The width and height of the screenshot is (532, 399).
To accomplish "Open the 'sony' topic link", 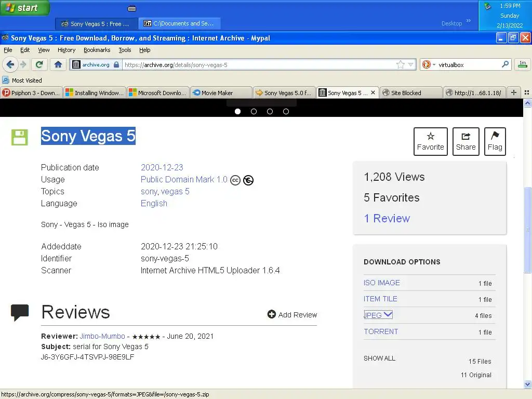I will pyautogui.click(x=149, y=192).
